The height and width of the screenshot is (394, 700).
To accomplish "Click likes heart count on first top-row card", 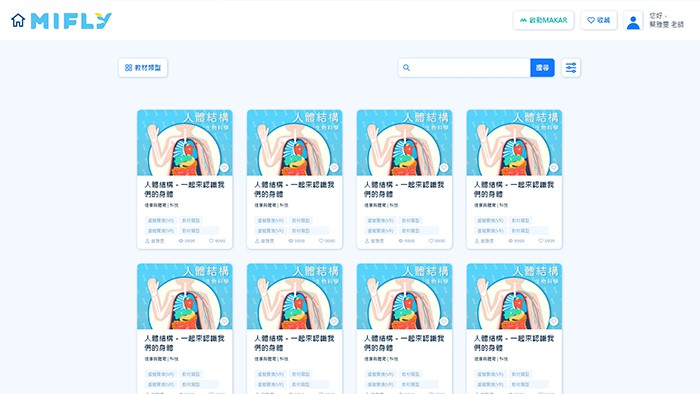I will point(217,241).
